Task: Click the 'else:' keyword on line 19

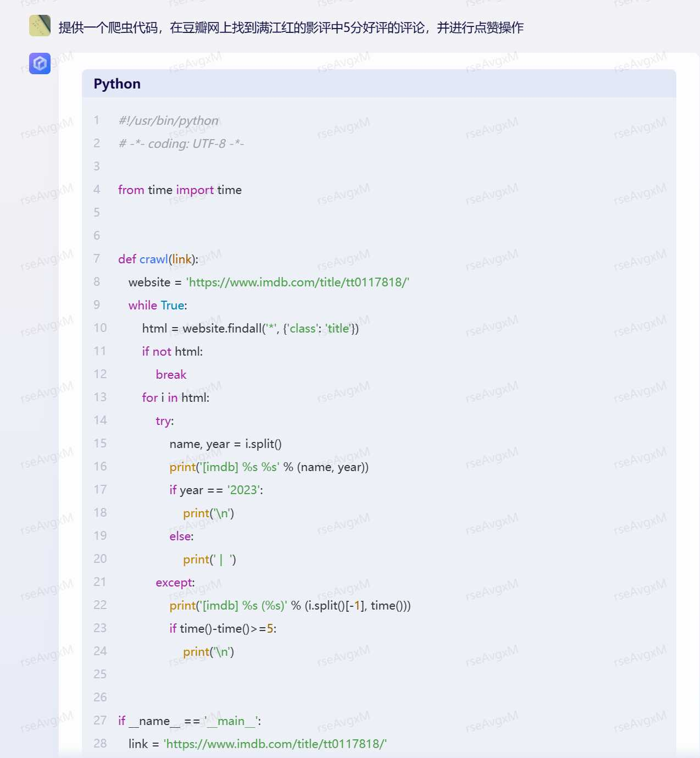Action: pos(181,536)
